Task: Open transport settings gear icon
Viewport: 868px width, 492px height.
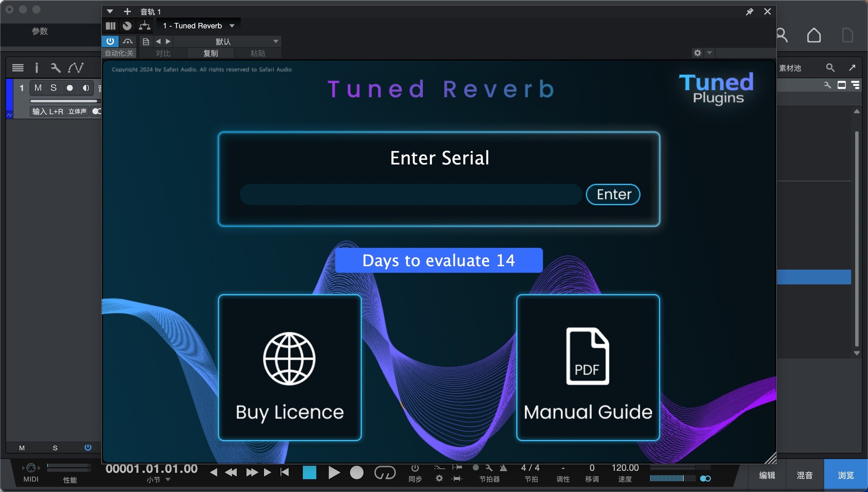Action: click(x=439, y=478)
